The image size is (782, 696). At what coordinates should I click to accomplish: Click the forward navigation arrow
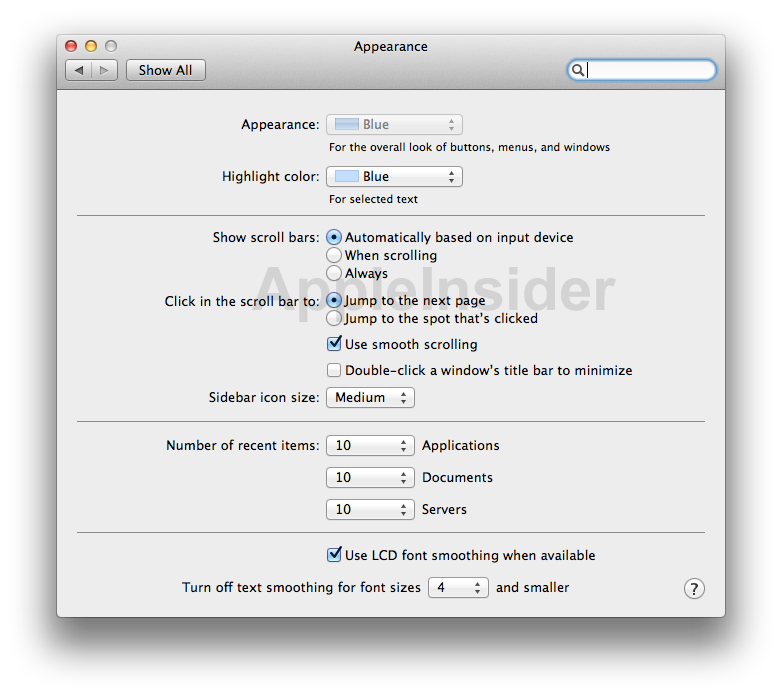105,70
